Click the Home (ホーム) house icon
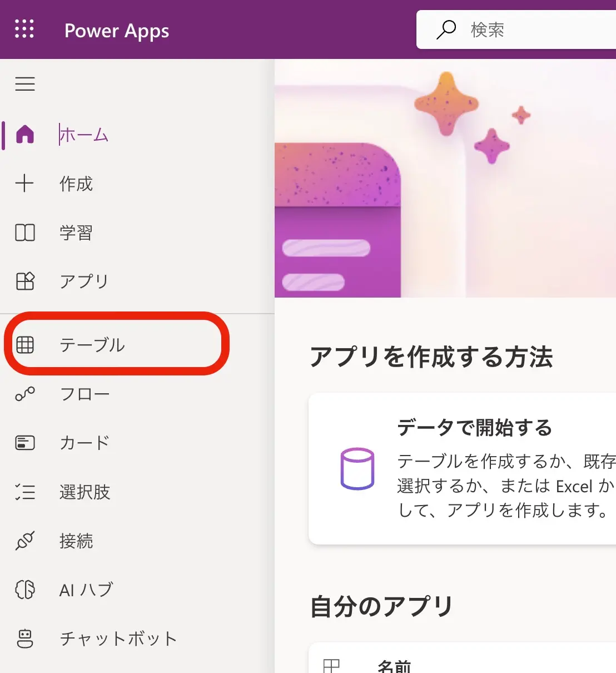Image resolution: width=616 pixels, height=673 pixels. 25,135
